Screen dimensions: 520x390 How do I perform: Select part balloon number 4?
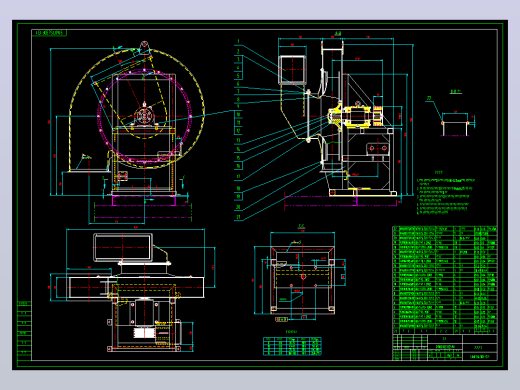coord(238,68)
